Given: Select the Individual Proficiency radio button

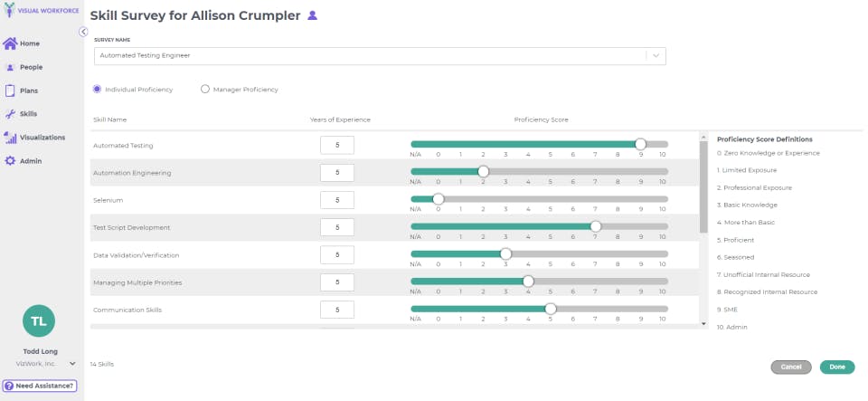Looking at the screenshot, I should pos(98,89).
